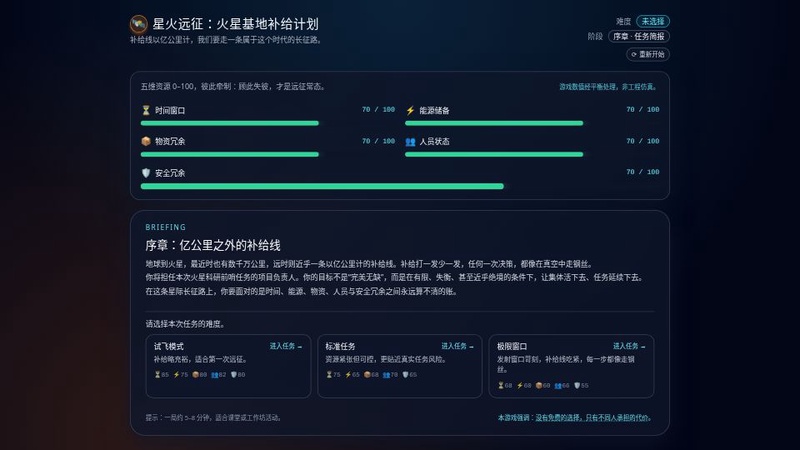Click the game logo icon beside the title
The height and width of the screenshot is (450, 800).
138,24
